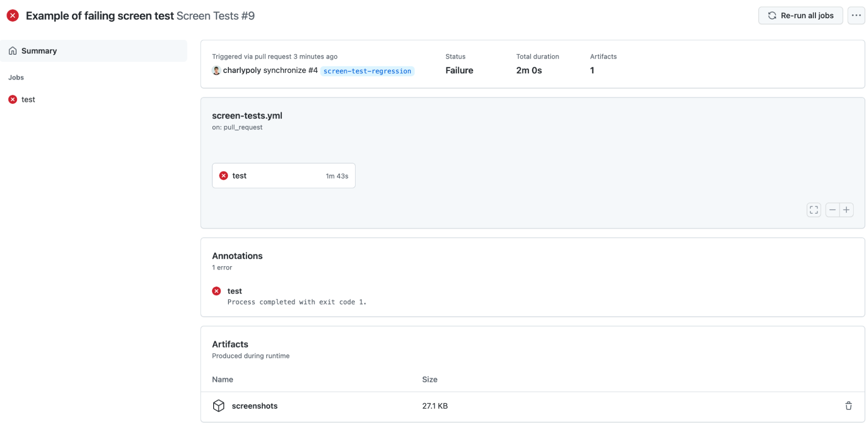Zoom in on workflow graph with plus control

(x=847, y=210)
